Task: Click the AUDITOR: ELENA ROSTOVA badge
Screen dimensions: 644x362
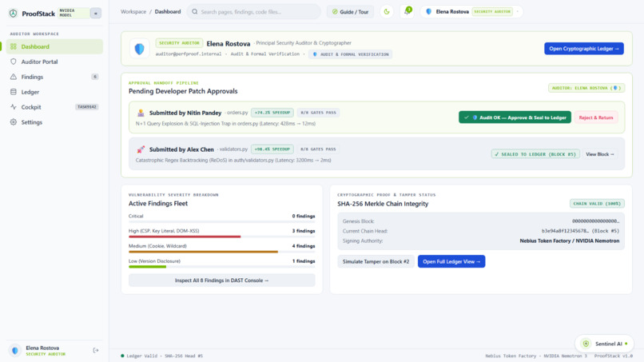Action: click(x=586, y=88)
